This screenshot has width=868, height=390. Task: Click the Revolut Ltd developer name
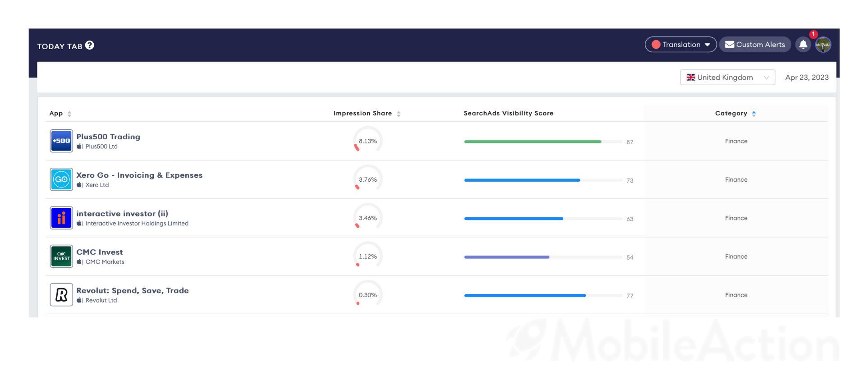[101, 300]
